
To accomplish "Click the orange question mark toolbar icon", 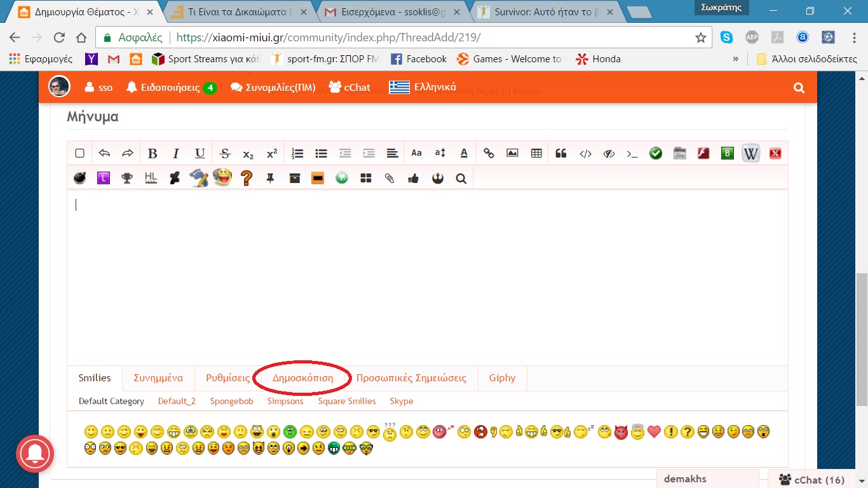I will click(x=247, y=178).
